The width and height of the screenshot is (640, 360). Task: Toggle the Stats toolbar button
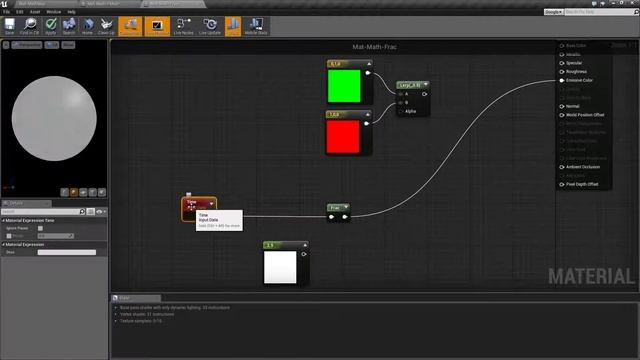click(x=233, y=27)
